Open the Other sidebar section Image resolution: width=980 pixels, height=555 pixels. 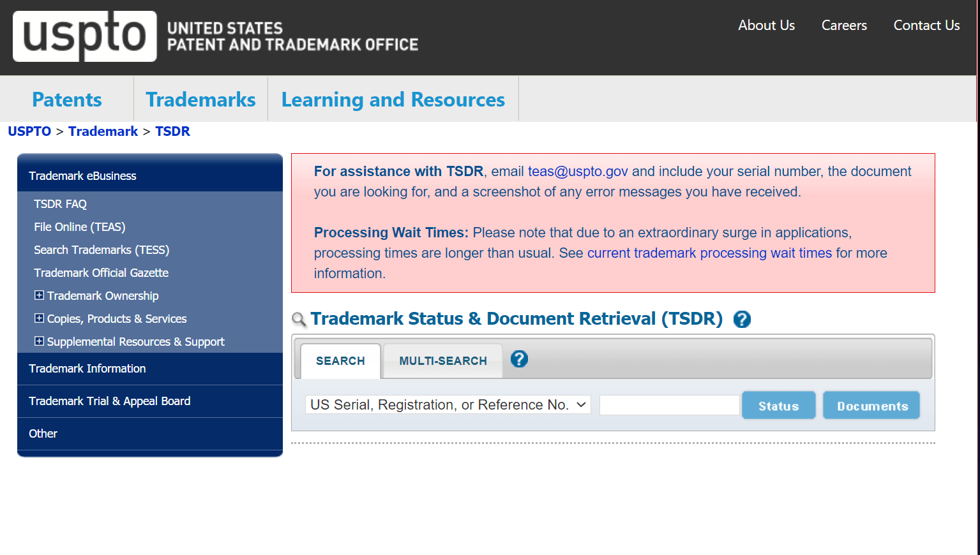tap(150, 434)
